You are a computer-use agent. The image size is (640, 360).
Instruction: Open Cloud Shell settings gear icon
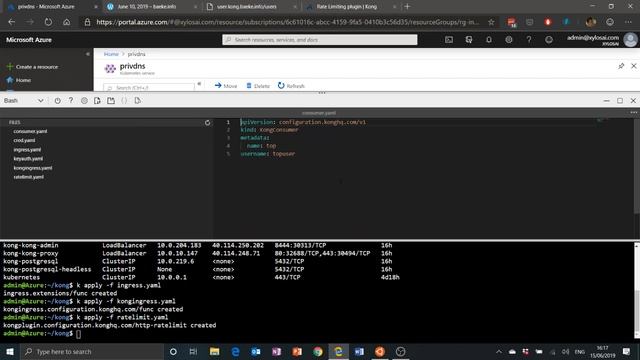pos(84,100)
